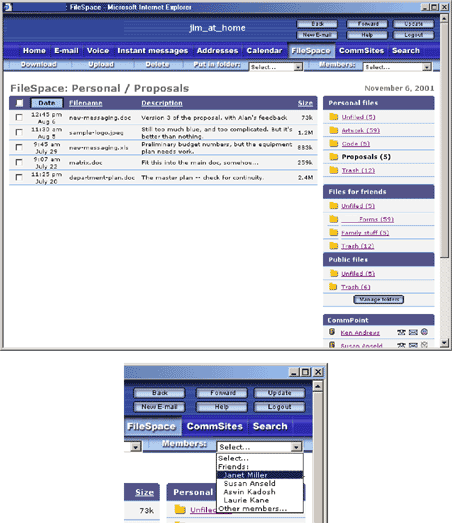The height and width of the screenshot is (523, 452).
Task: Click the Trash (12) folder icon under Personal files
Action: 334,170
